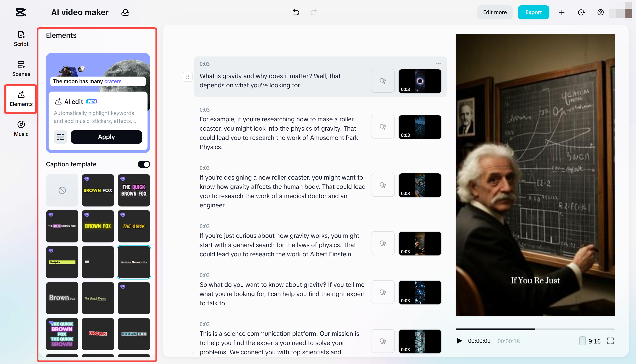Open the Script panel in the sidebar
Screen dimensions: 636x364
click(21, 39)
